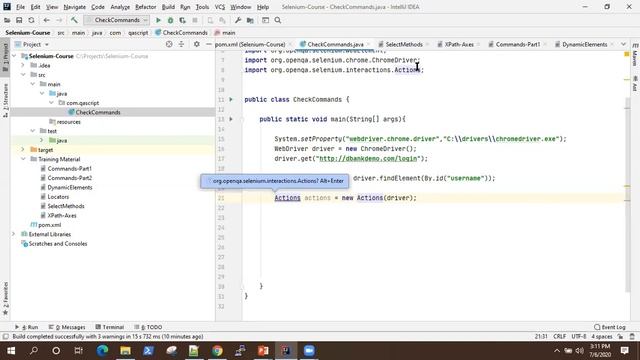
Task: Collapse all in Project panel icon
Action: pyautogui.click(x=181, y=44)
